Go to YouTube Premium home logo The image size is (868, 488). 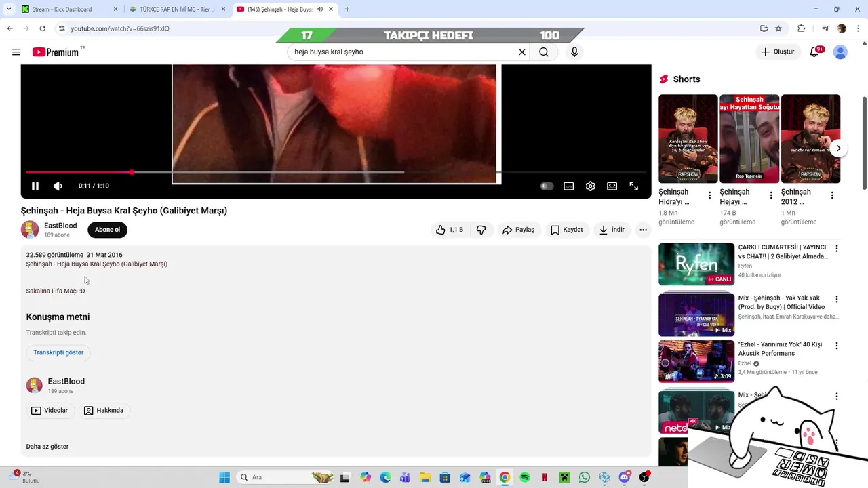pos(56,52)
